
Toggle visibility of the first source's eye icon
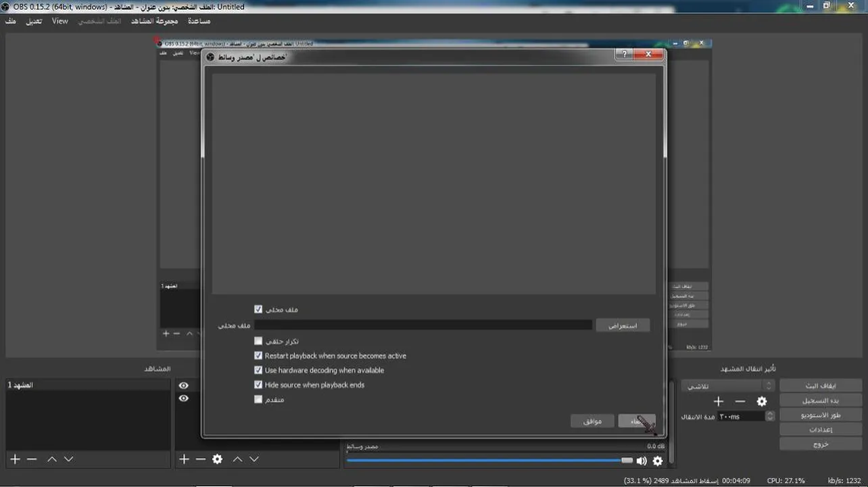tap(183, 386)
